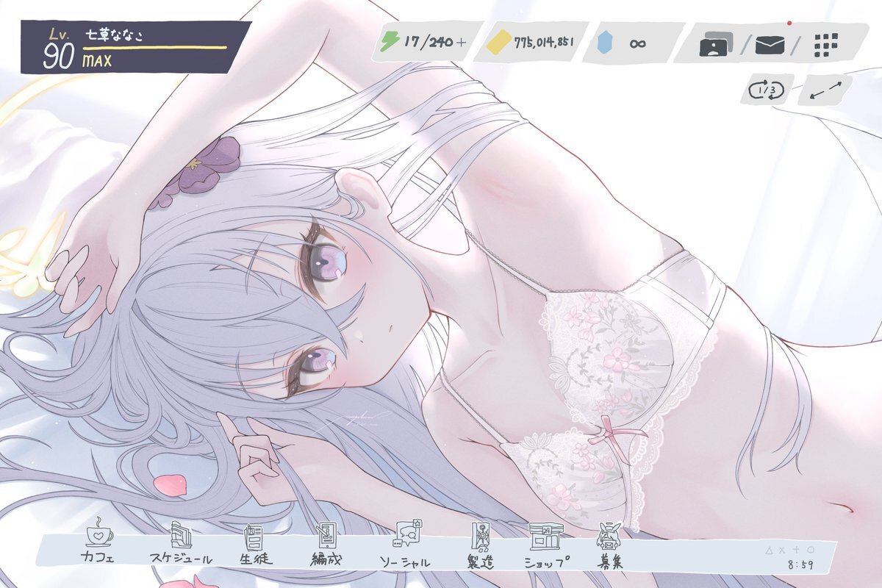Open the Social (ソーシャル) chat icon
The image size is (882, 588).
tap(408, 534)
